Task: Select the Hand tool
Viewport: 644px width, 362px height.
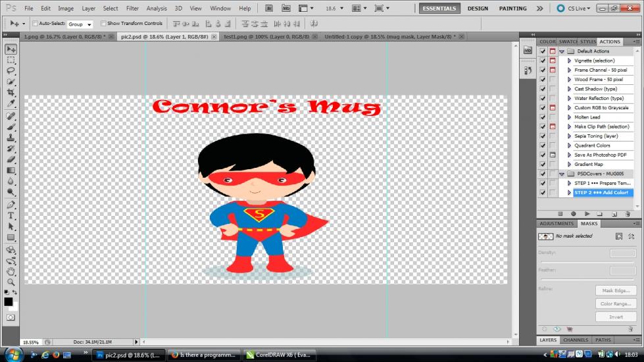Action: point(11,271)
